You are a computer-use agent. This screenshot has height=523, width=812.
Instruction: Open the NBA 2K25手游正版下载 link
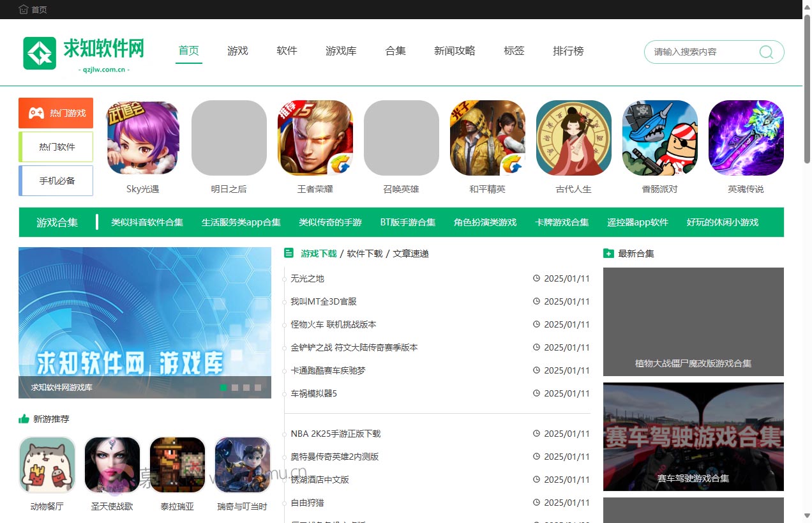coord(336,434)
